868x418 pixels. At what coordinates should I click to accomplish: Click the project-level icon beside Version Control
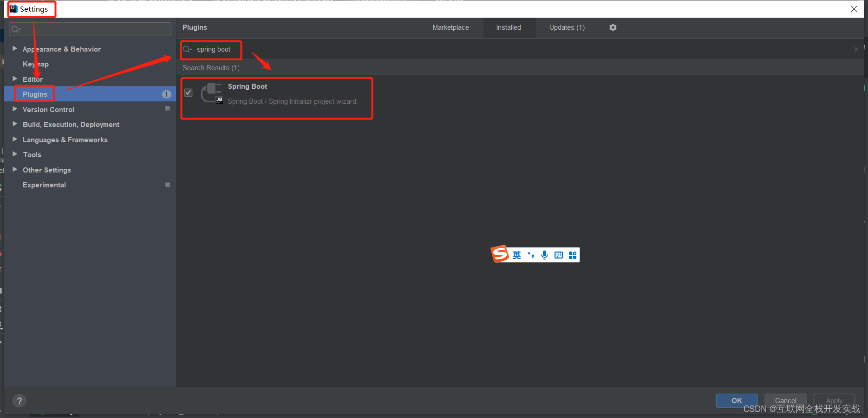167,109
